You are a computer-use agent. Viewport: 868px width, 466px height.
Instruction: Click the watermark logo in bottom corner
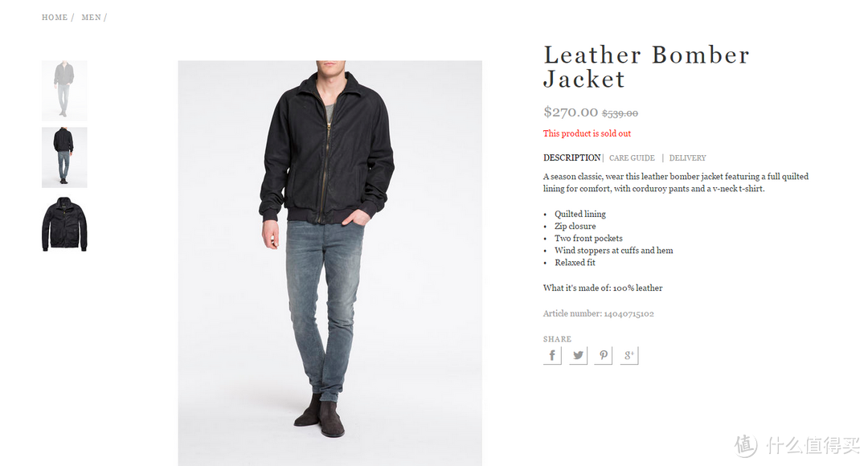pos(797,446)
